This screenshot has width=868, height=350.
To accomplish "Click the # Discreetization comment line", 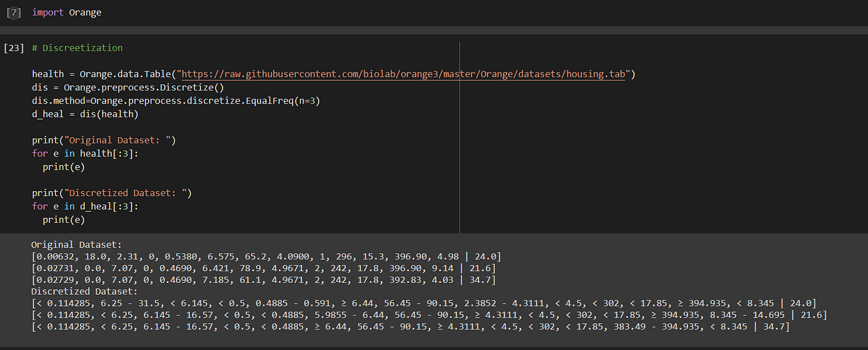I will click(77, 48).
